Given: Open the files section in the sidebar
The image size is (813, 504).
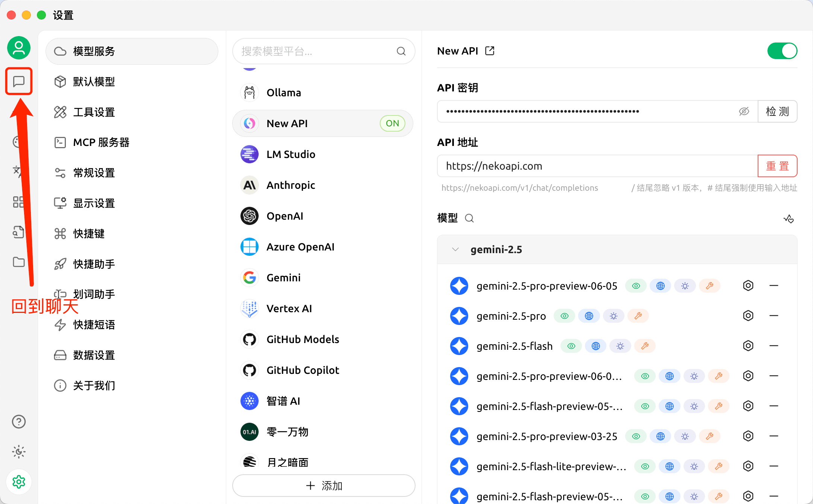Looking at the screenshot, I should [18, 262].
